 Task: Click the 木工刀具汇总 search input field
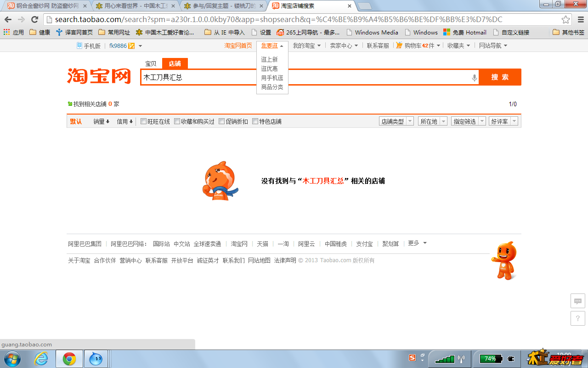click(309, 77)
